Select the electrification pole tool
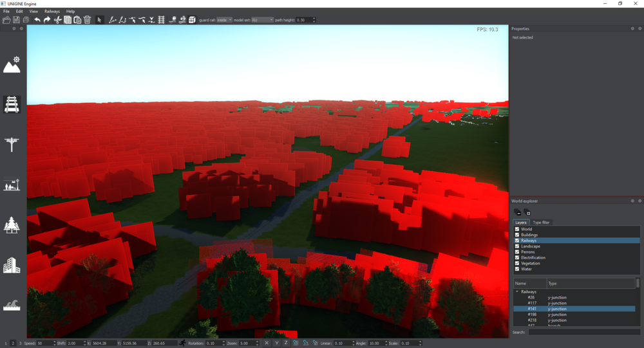644x348 pixels. (12, 144)
